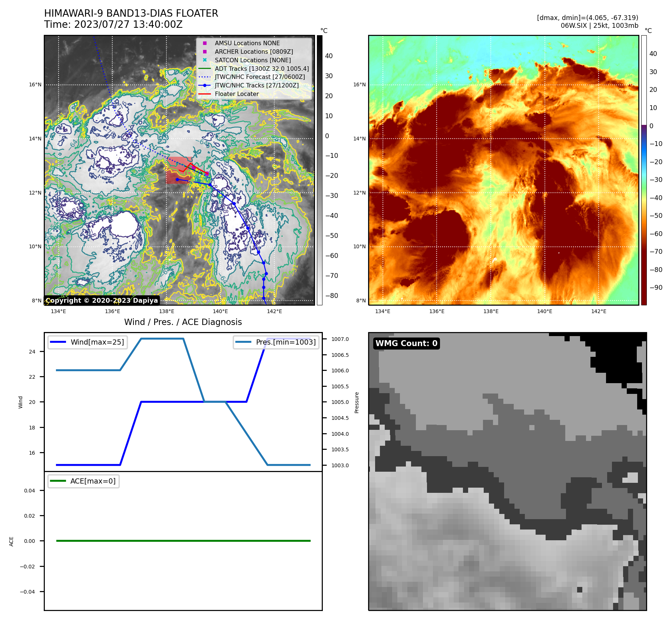Click the ACE[max=0] legend label

click(x=93, y=481)
